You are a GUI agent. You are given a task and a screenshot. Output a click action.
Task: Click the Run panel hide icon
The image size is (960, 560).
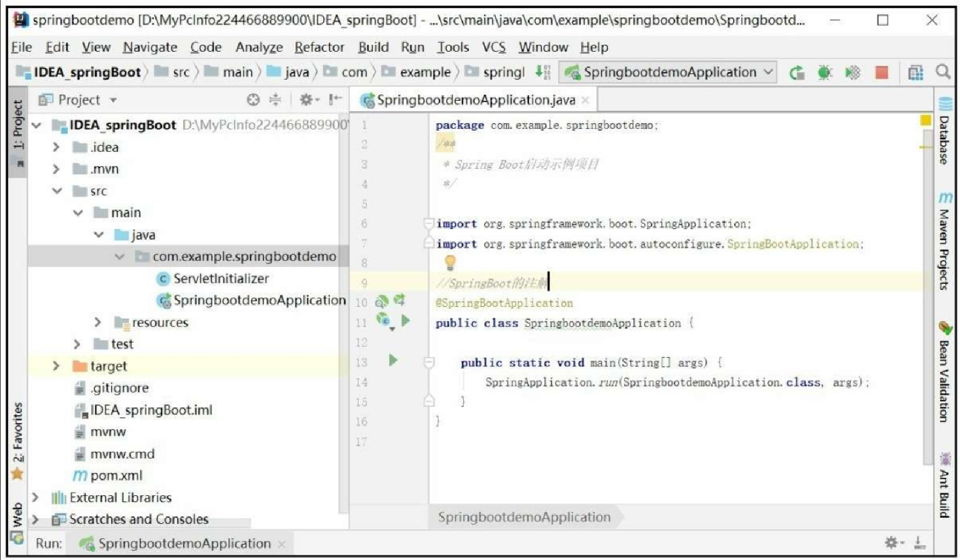coord(919,542)
